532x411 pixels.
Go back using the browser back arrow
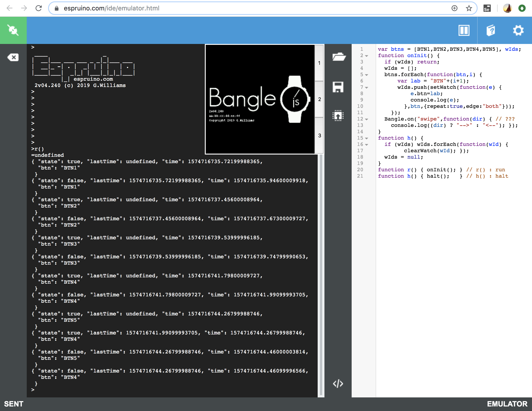(10, 8)
